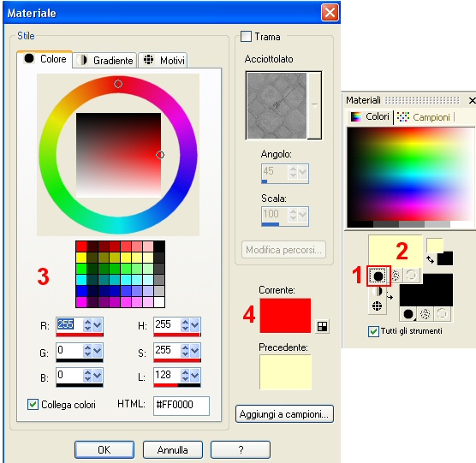Switch to the Gradiente tab

pyautogui.click(x=104, y=60)
